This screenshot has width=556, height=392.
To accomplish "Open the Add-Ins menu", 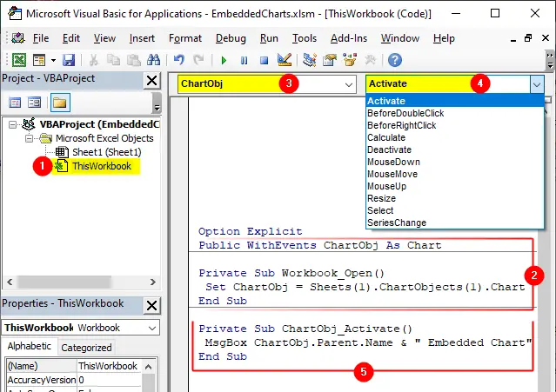I will (x=349, y=38).
